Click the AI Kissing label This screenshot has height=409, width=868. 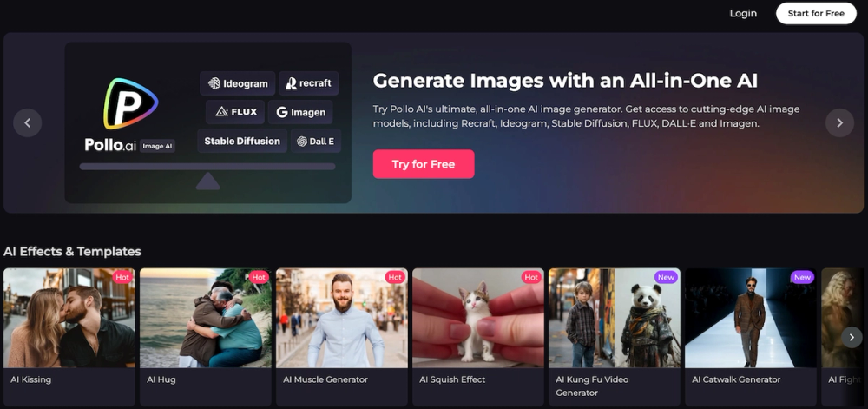31,379
